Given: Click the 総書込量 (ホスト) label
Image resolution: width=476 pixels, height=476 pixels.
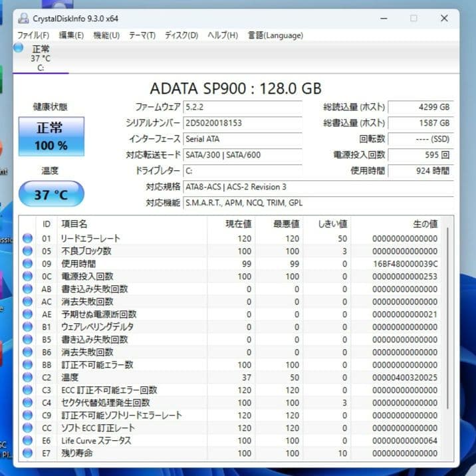Looking at the screenshot, I should click(354, 123).
